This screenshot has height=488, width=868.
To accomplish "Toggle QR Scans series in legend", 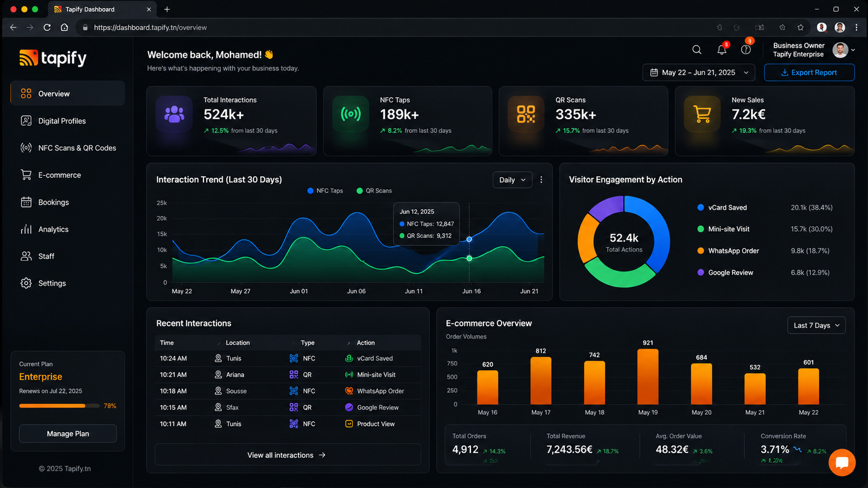I will (374, 191).
